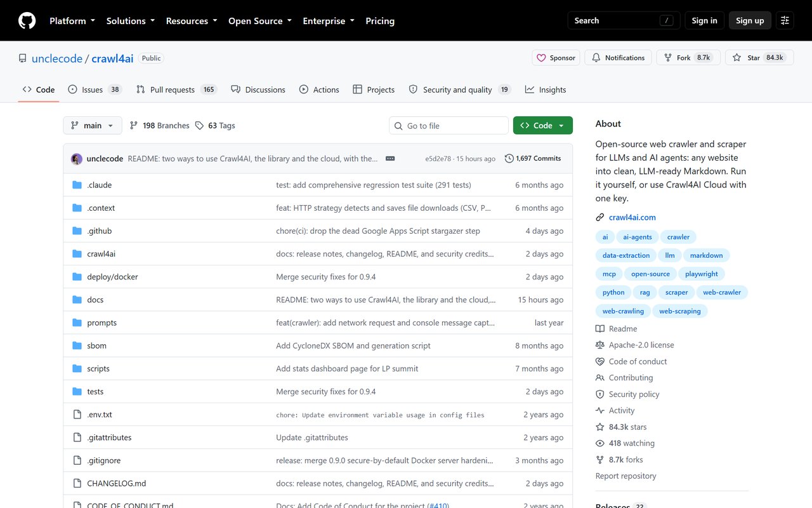Screen dimensions: 812x508
Task: Click the Sign in button
Action: 704,21
